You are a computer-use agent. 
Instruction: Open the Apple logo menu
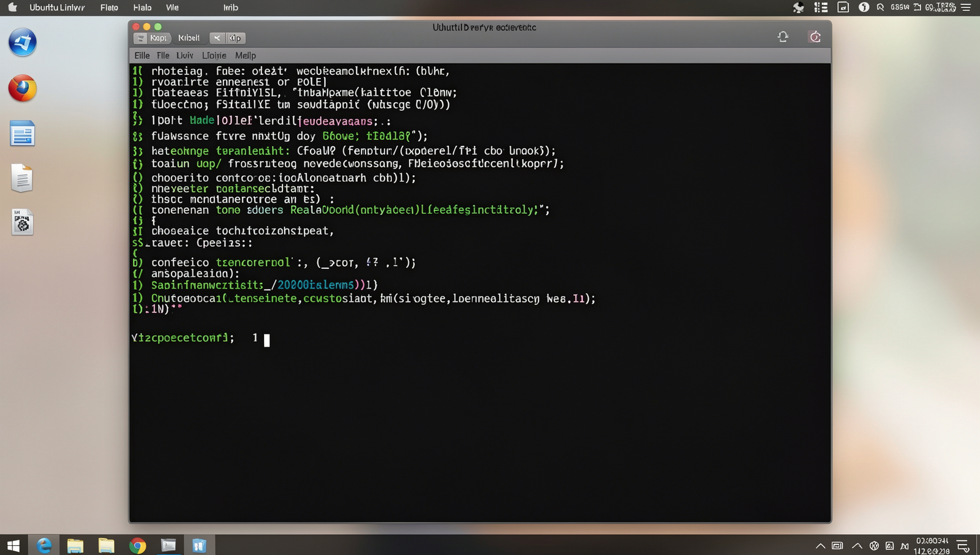[12, 7]
